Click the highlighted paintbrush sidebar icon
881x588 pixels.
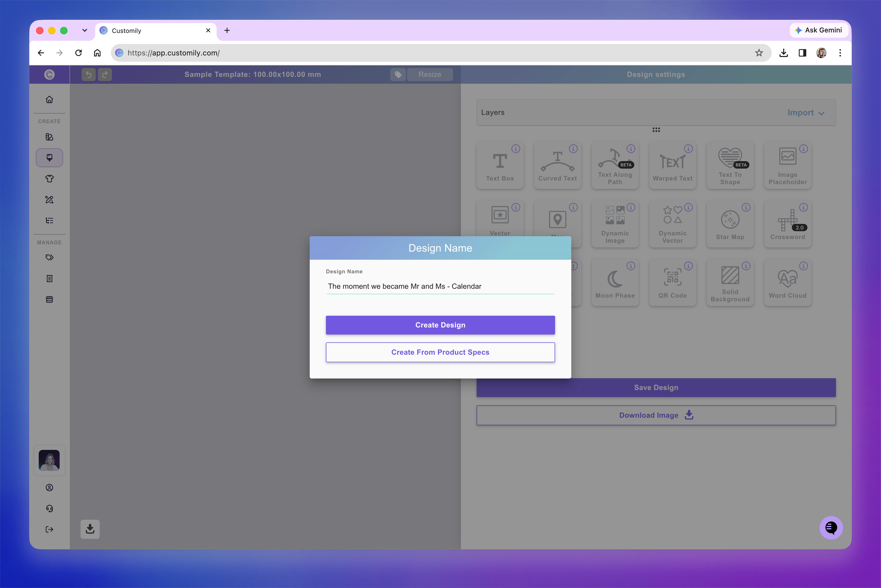49,157
